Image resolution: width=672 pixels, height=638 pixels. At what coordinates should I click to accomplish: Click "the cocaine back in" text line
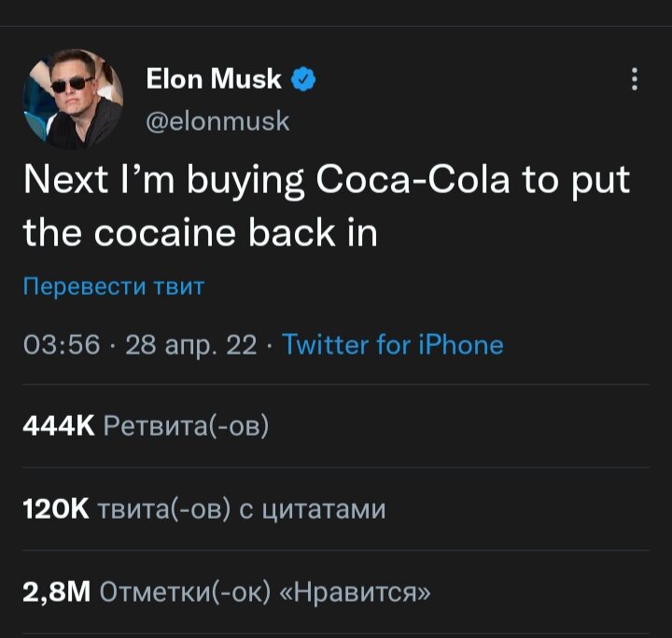pos(200,232)
